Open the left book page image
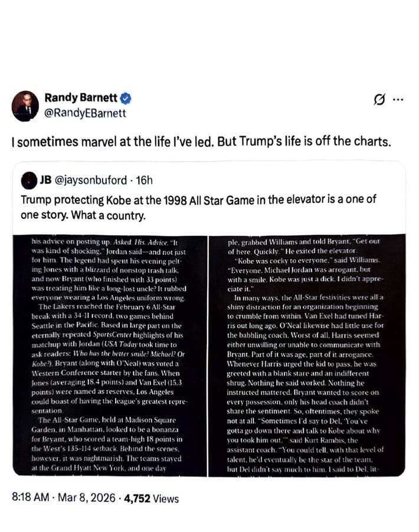Screen dimensions: 419x532 (x=110, y=355)
